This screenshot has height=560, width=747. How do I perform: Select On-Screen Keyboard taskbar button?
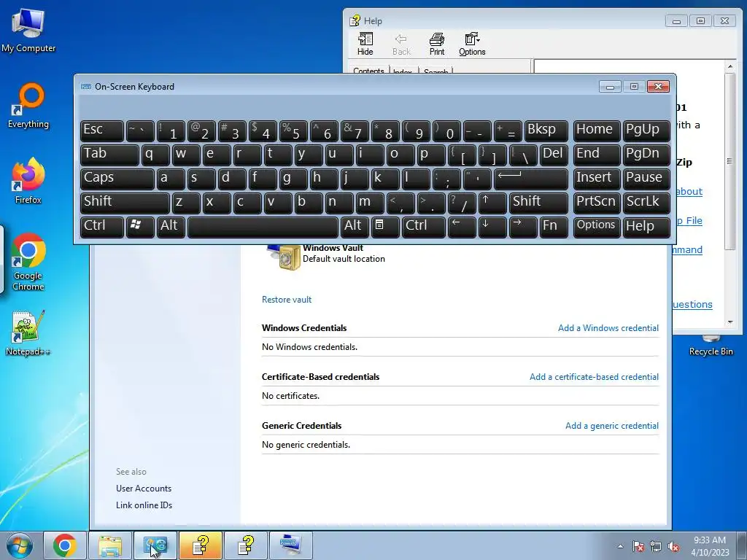[291, 545]
